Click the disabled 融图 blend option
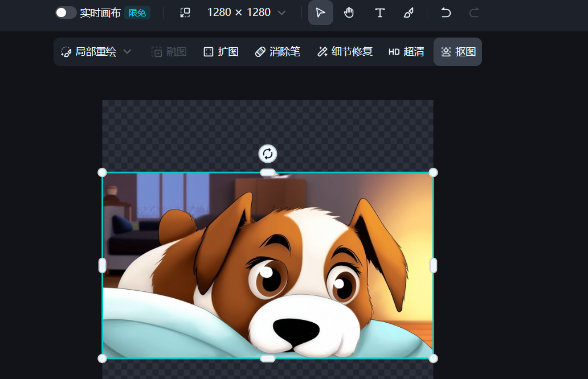The width and height of the screenshot is (588, 379). click(x=169, y=52)
